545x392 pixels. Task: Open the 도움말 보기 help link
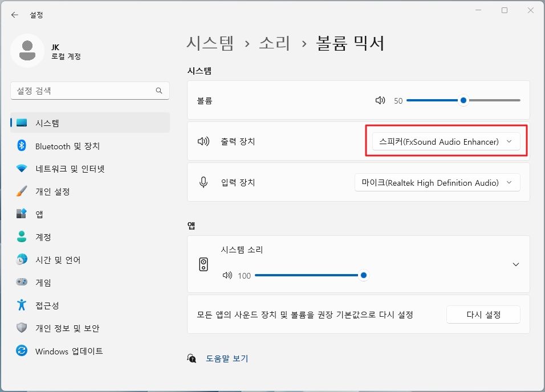tap(227, 358)
